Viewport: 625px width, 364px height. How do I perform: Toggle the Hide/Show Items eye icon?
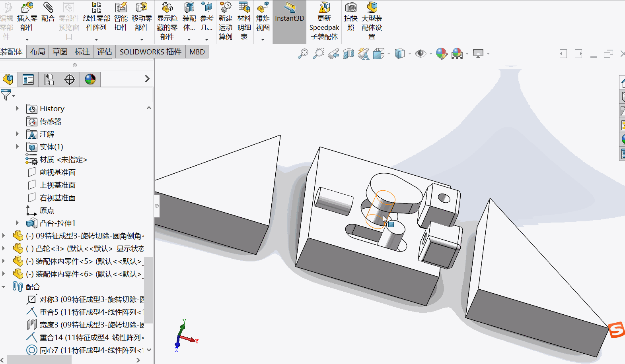pos(421,53)
